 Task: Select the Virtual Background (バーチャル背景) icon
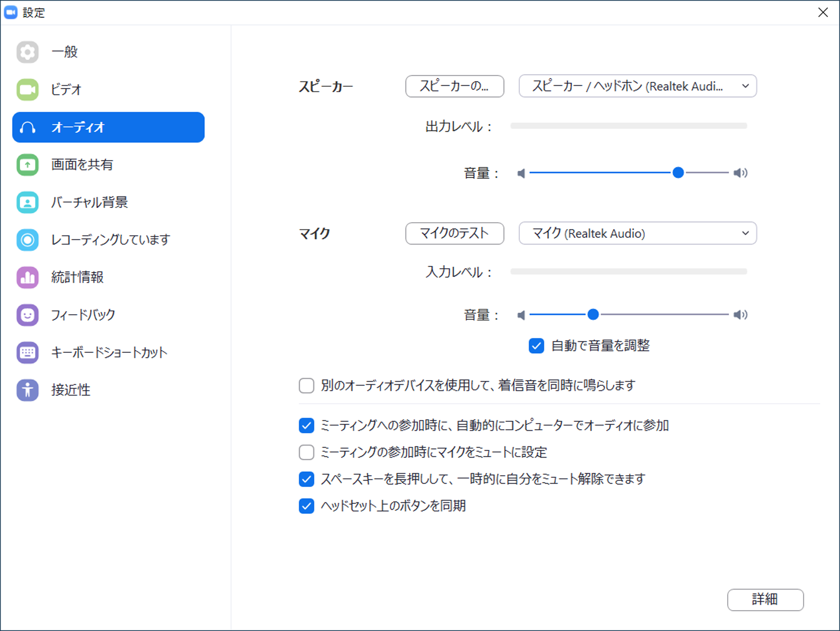click(x=27, y=202)
